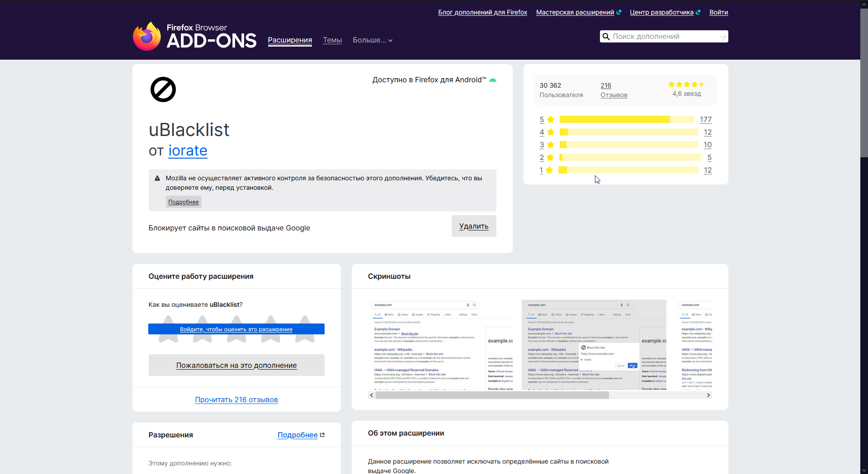Select the first rating star
Image resolution: width=868 pixels, height=474 pixels.
(168, 329)
